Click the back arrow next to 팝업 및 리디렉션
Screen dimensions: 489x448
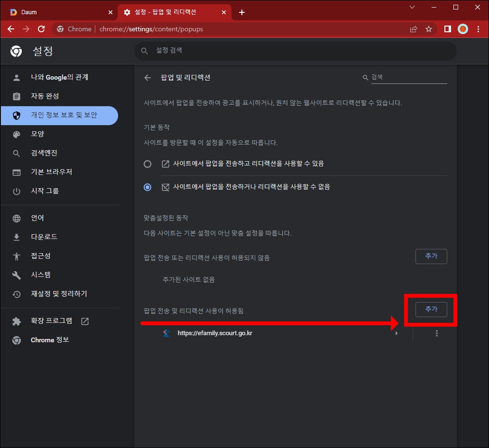pyautogui.click(x=148, y=77)
